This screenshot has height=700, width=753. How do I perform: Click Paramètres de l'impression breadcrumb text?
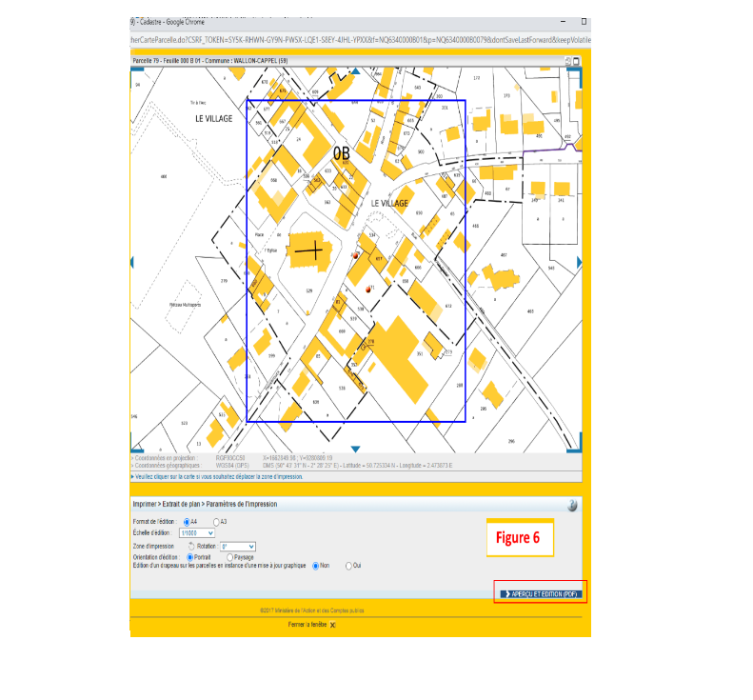click(x=242, y=504)
